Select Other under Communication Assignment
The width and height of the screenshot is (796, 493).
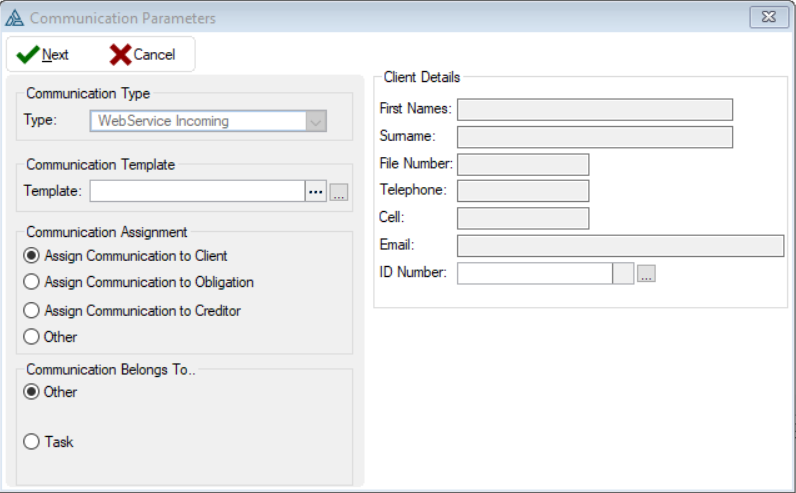point(32,337)
